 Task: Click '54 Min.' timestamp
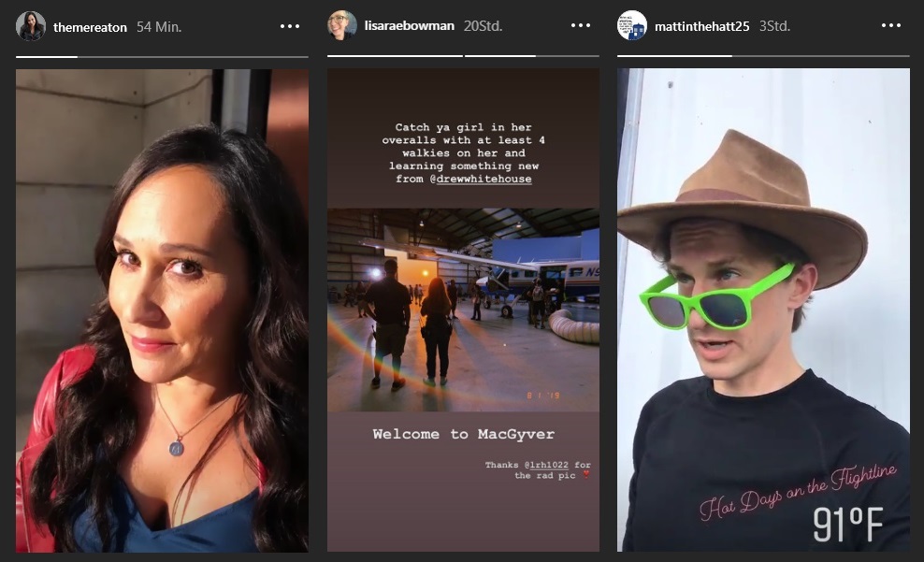tap(159, 27)
